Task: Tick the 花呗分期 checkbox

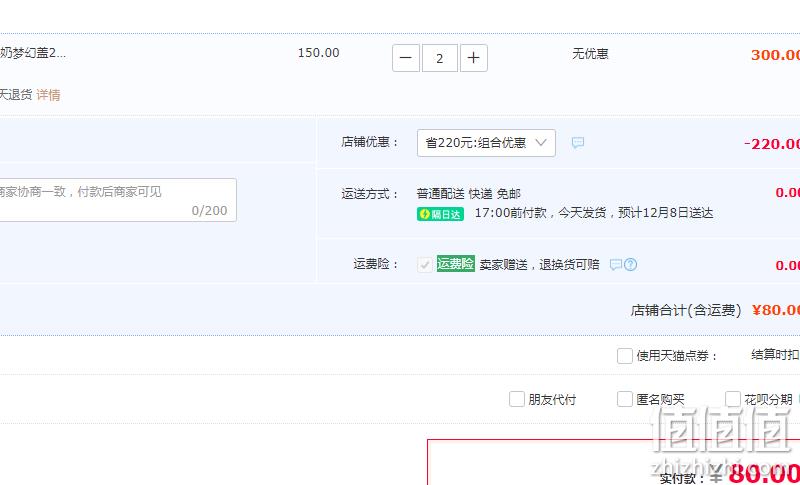Action: click(x=733, y=399)
